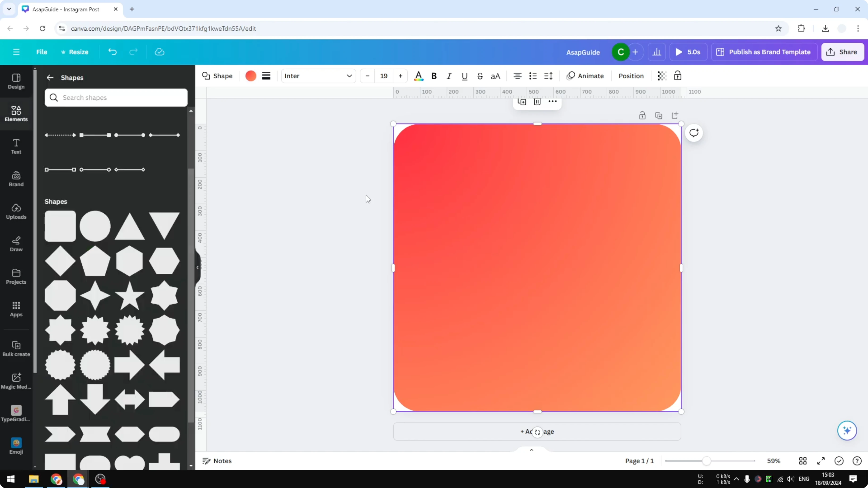Toggle italic formatting
Image resolution: width=868 pixels, height=488 pixels.
pyautogui.click(x=449, y=76)
